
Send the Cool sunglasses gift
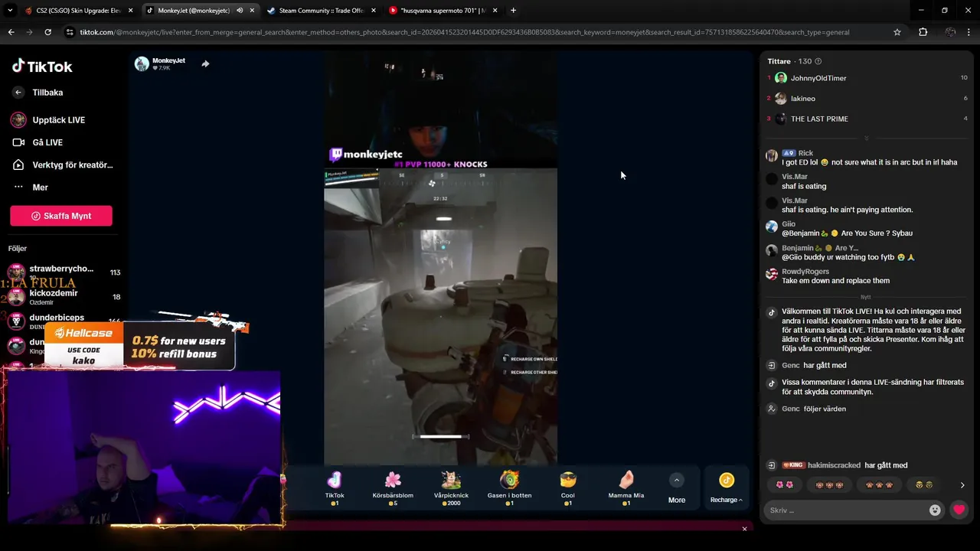coord(567,487)
